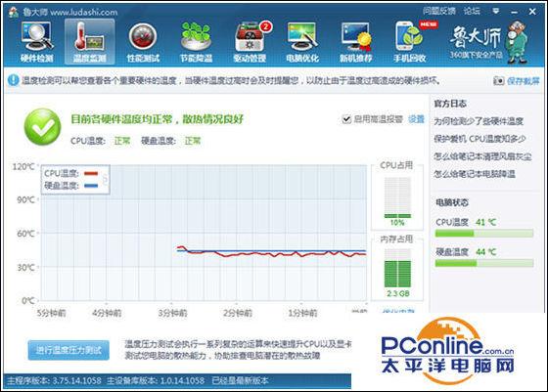Close the 鲁大师 window
Image resolution: width=548 pixels, height=392 pixels.
pos(532,12)
